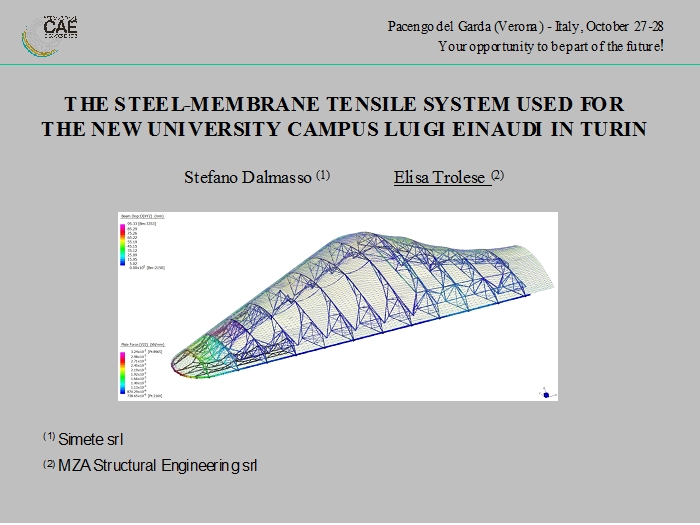This screenshot has width=700, height=525.
Task: Click the superscript (2) beside Trolese
Action: (x=497, y=174)
